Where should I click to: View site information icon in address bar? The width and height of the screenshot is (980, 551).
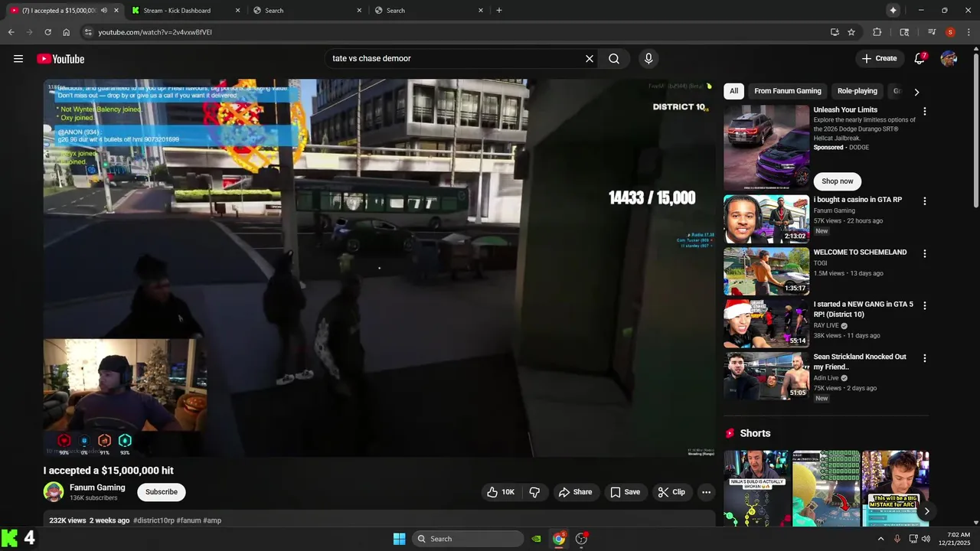click(88, 32)
